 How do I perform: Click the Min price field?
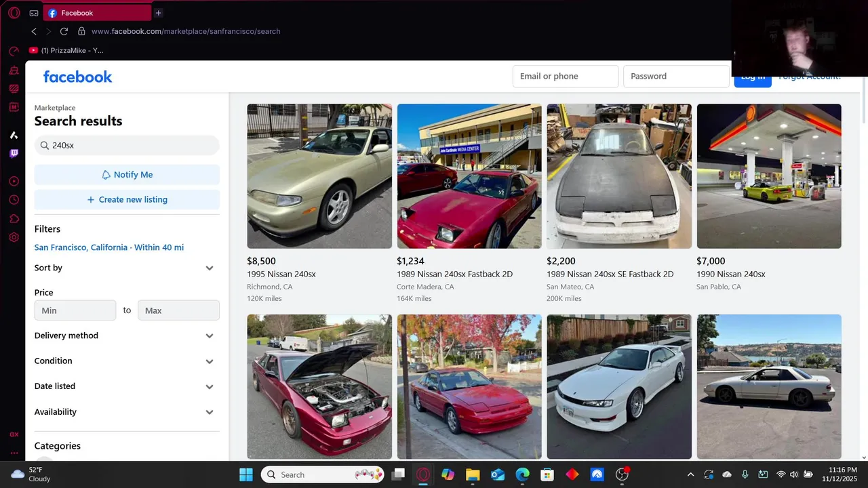coord(75,310)
